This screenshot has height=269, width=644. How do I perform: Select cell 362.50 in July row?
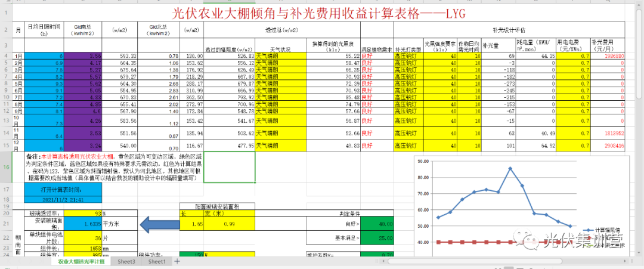[192, 97]
